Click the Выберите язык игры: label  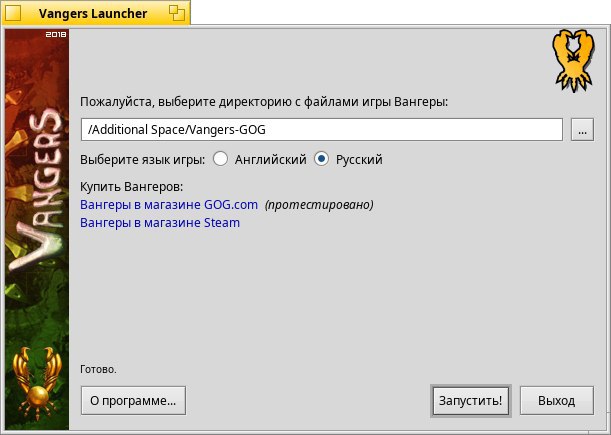(x=143, y=159)
